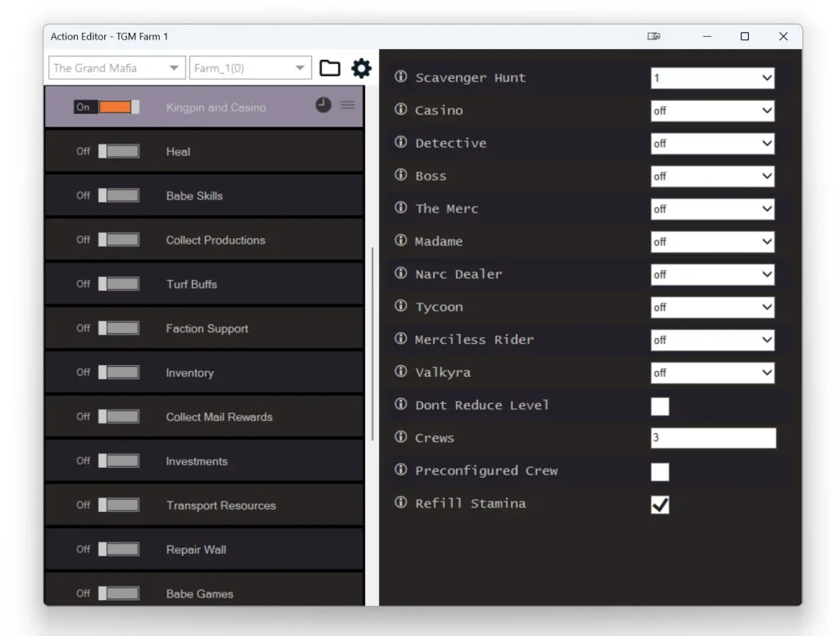Open the Madame dropdown
Viewport: 840px width, 636px height.
(x=713, y=241)
